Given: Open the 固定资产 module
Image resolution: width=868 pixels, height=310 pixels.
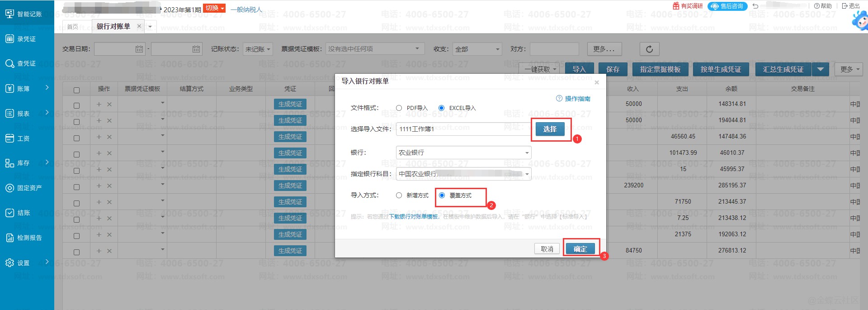Looking at the screenshot, I should 10,188.
